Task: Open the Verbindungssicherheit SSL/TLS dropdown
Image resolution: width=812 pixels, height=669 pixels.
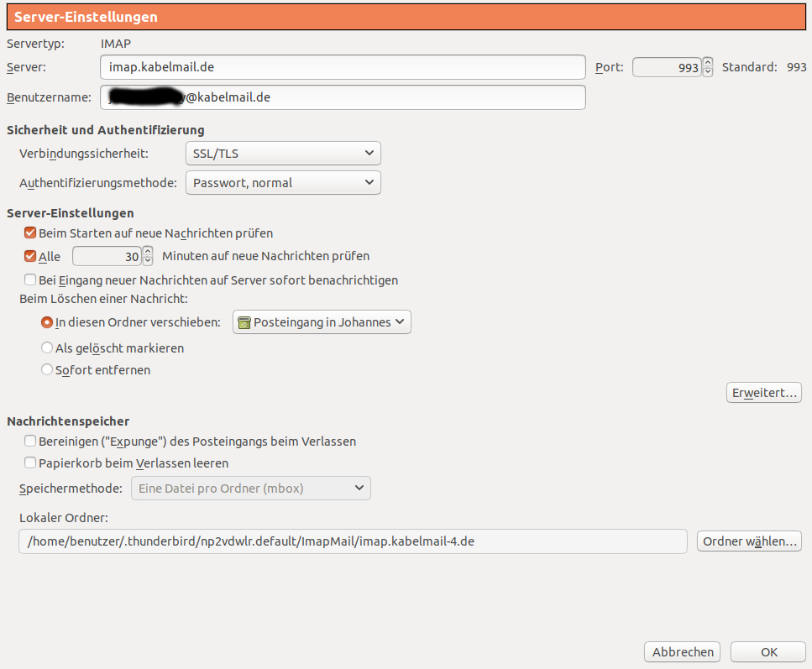Action: [x=283, y=154]
